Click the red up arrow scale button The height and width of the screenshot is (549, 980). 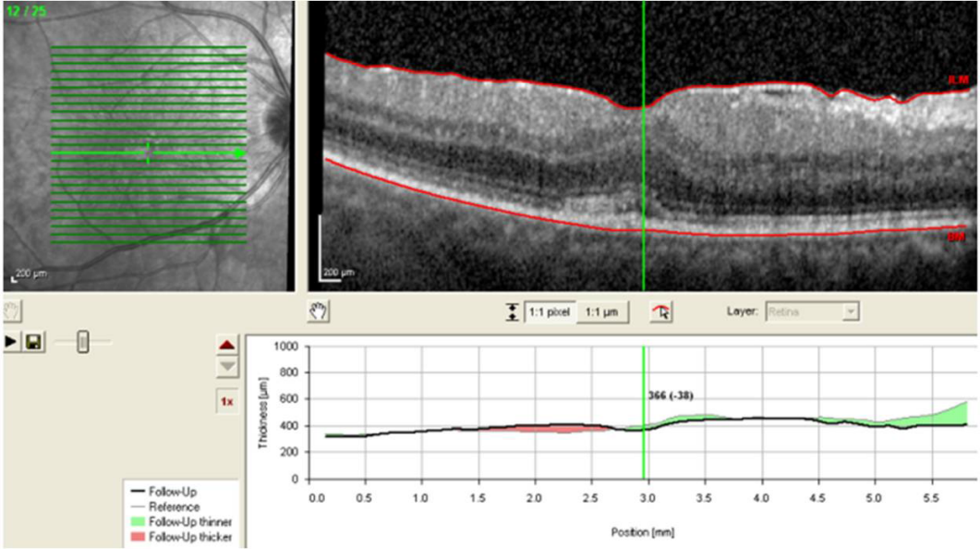point(227,346)
